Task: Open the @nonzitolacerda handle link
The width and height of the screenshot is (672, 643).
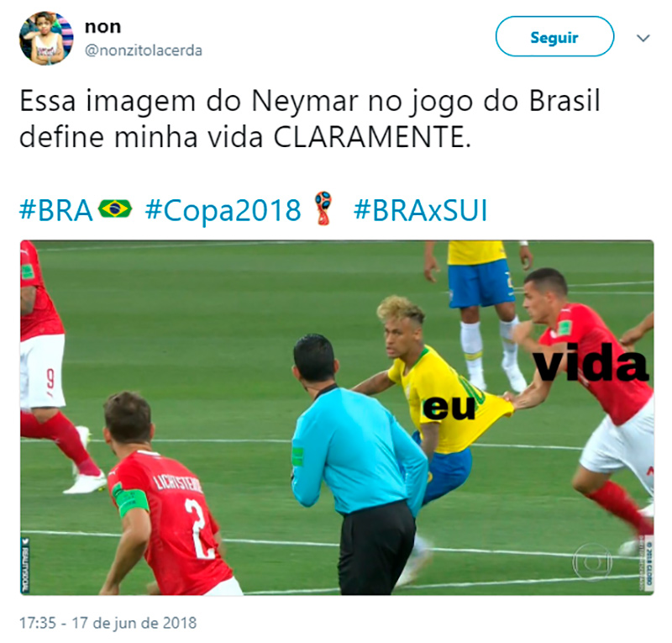Action: [x=144, y=50]
